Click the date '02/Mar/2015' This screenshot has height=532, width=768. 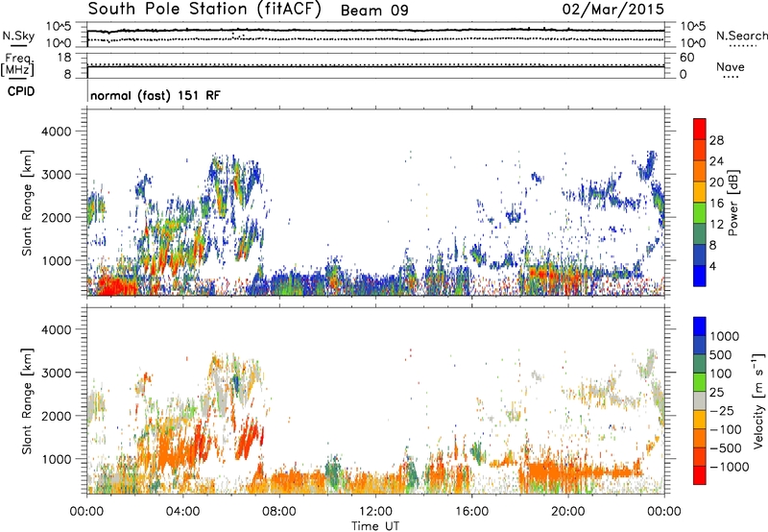tap(612, 9)
